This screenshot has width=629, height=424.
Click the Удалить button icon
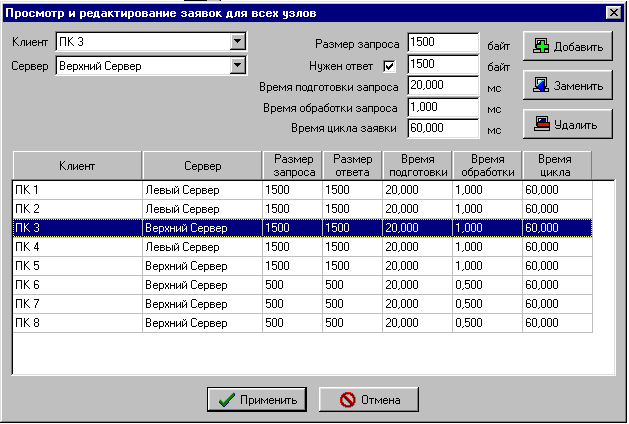click(x=541, y=125)
